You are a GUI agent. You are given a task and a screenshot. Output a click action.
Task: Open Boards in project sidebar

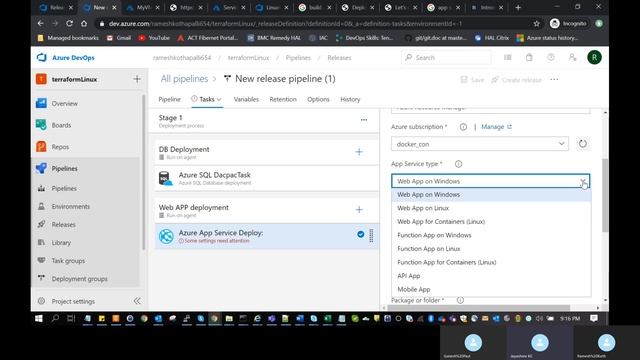point(61,125)
